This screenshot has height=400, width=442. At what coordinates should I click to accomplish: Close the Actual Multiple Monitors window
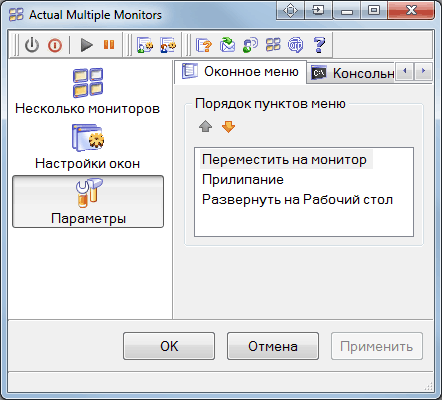(411, 11)
